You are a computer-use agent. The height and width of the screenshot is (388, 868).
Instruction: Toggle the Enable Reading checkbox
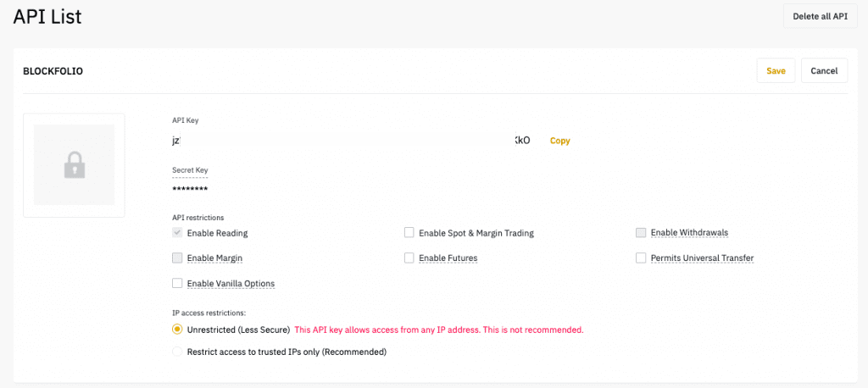[x=177, y=233]
